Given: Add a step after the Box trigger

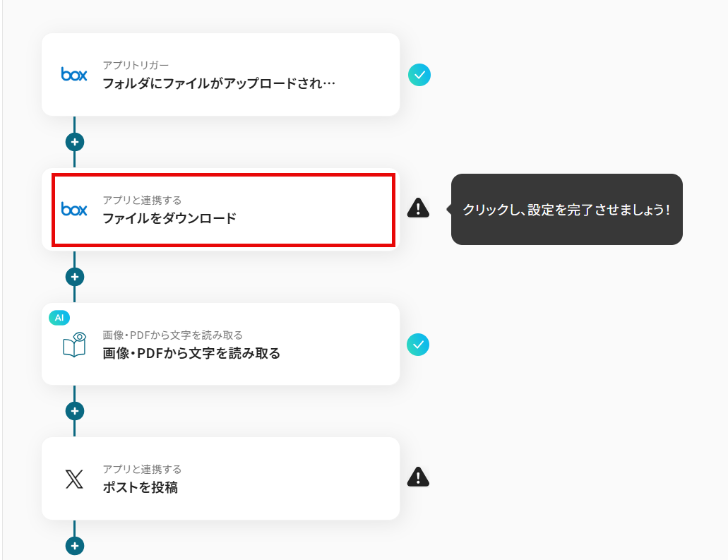Looking at the screenshot, I should [x=75, y=142].
